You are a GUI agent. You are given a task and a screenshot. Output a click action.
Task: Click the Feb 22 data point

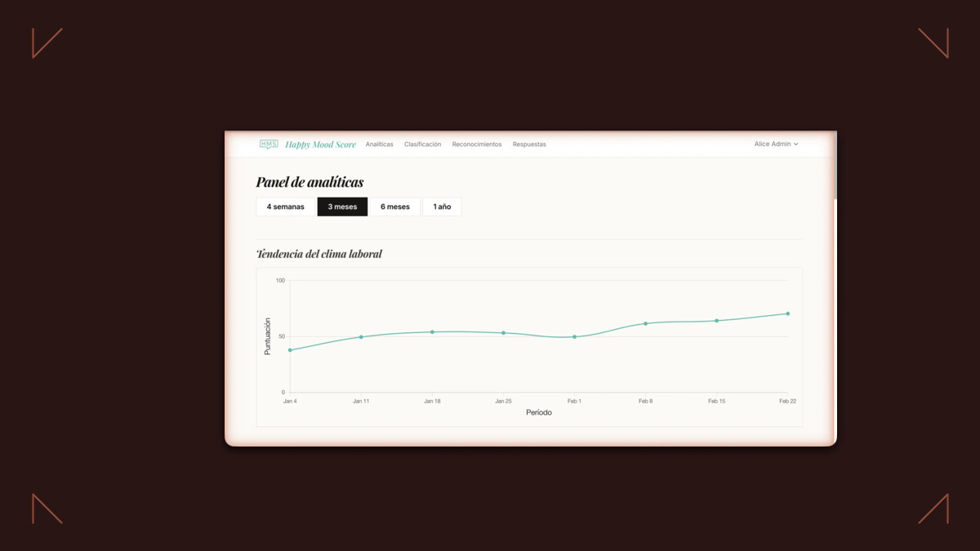[x=786, y=313]
